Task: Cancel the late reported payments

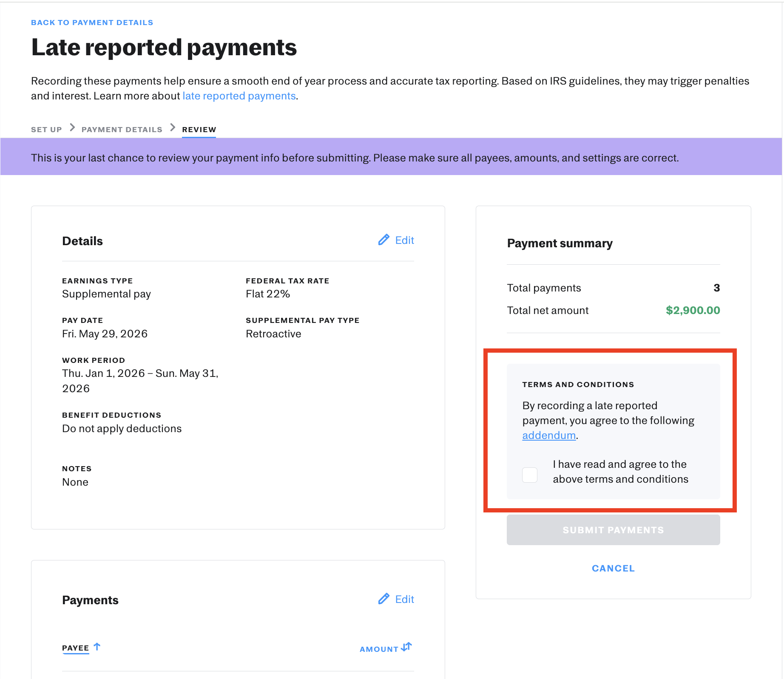Action: (x=613, y=569)
